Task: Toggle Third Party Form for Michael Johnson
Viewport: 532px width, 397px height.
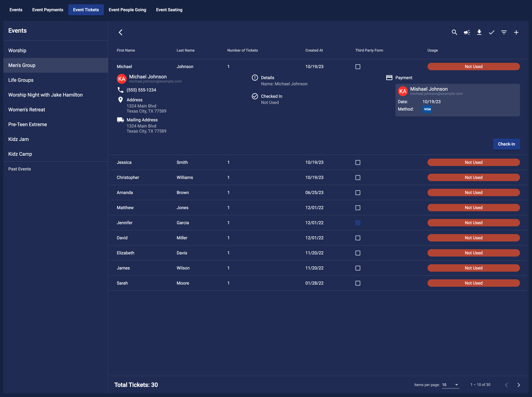Action: click(x=358, y=67)
